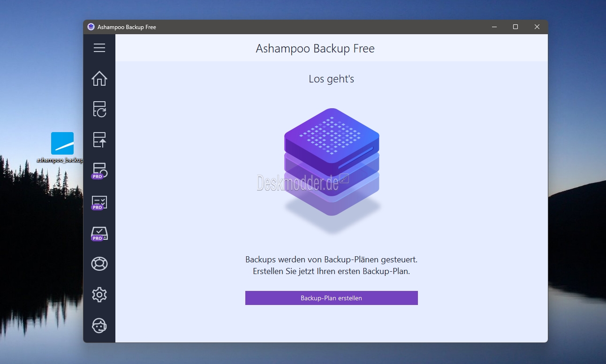Go to the Home view icon
606x364 pixels.
(x=99, y=78)
